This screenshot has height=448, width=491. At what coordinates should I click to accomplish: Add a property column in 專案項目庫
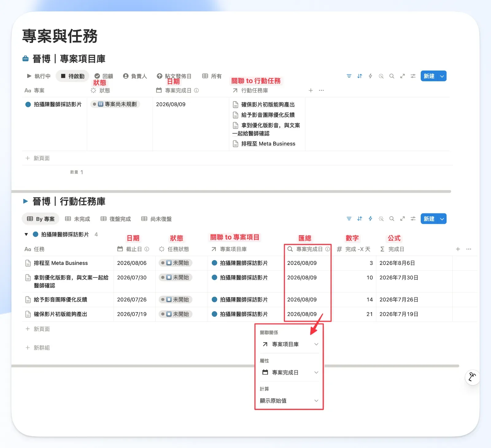tap(311, 90)
